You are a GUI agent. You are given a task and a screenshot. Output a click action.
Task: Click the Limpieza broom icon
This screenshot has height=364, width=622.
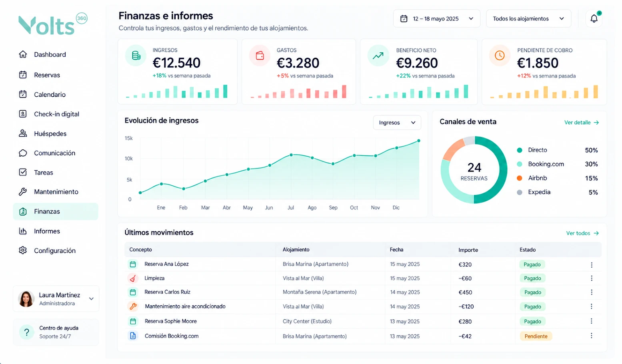click(133, 278)
